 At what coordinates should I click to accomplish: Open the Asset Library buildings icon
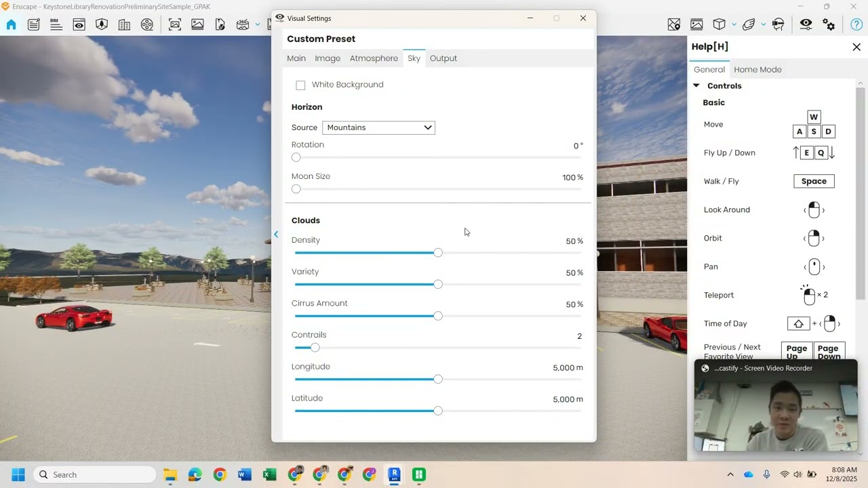pos(124,24)
